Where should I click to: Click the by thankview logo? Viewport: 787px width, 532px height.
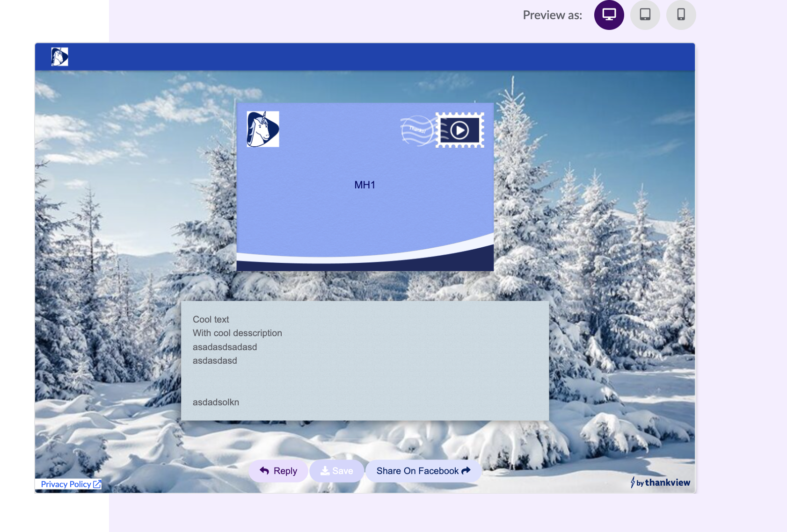660,482
